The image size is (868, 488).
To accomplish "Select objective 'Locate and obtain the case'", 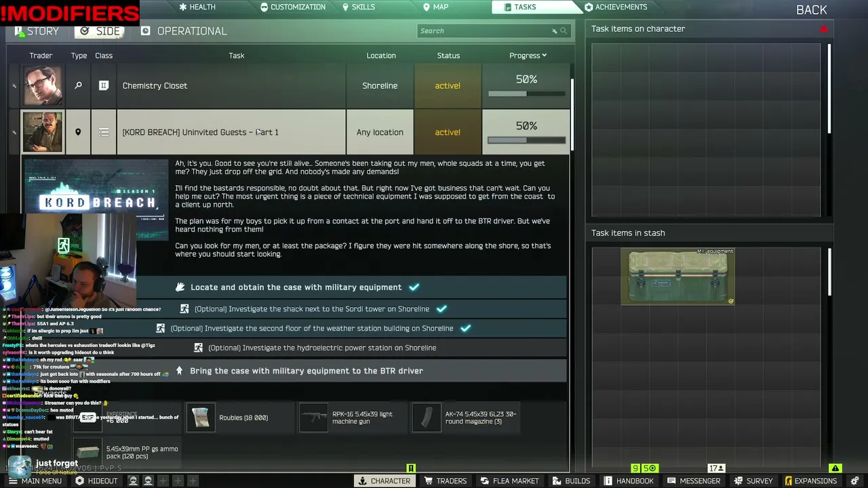I will click(296, 287).
